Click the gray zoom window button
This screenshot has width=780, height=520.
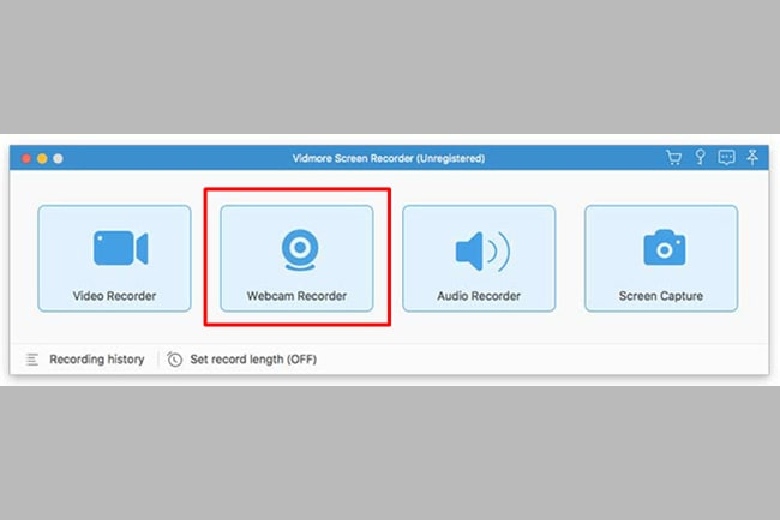point(58,159)
